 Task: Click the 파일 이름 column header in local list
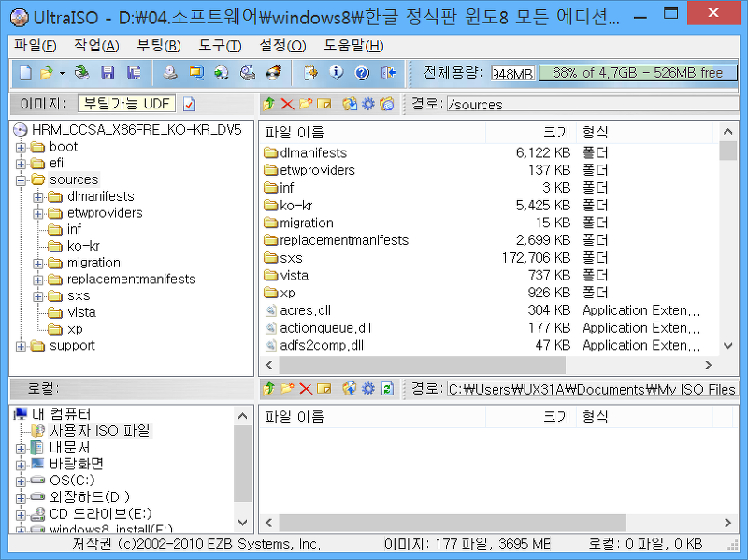tap(372, 417)
